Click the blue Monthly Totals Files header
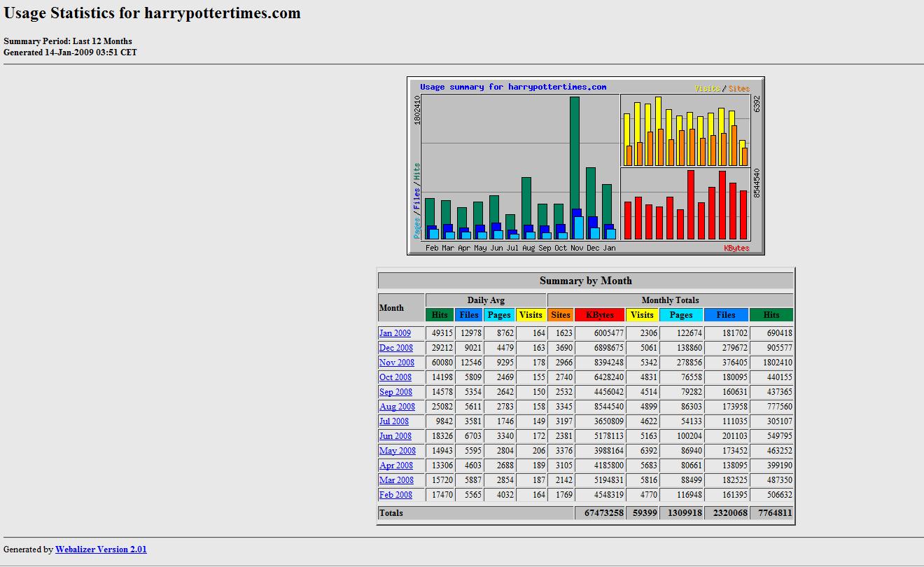Viewport: 924px width, 567px height. pos(727,315)
